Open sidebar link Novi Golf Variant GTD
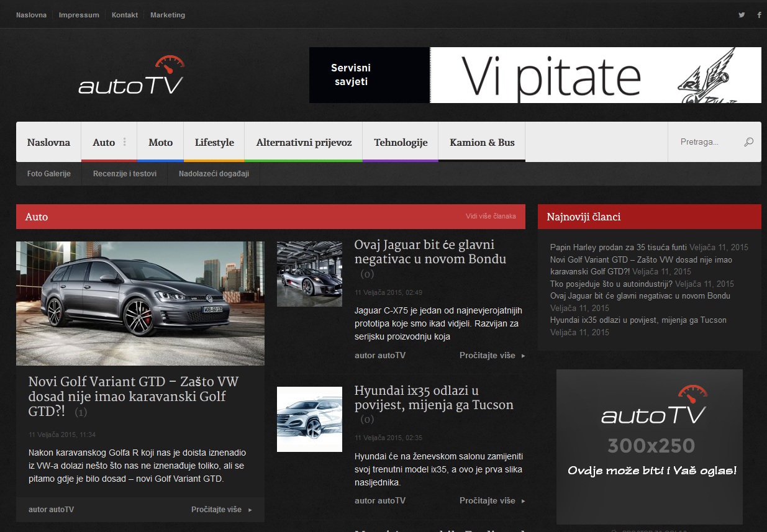The height and width of the screenshot is (532, 767). tap(641, 266)
